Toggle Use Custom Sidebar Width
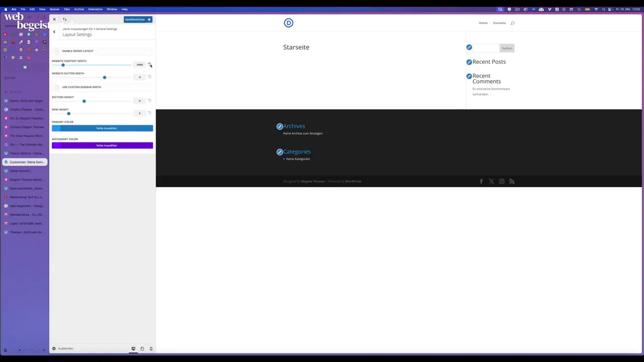This screenshot has height=362, width=644. tap(56, 87)
